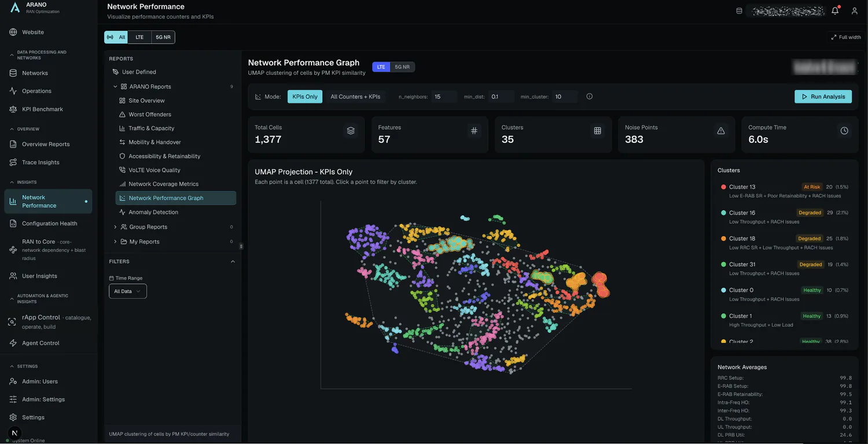Go to Admin: Users page
Viewport: 868px width, 444px height.
48,381
